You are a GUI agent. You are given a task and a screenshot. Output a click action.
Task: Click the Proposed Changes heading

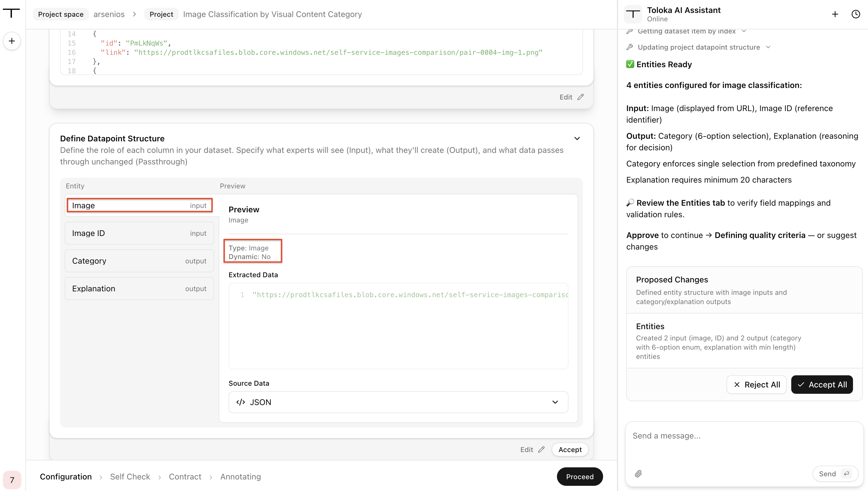click(x=672, y=280)
